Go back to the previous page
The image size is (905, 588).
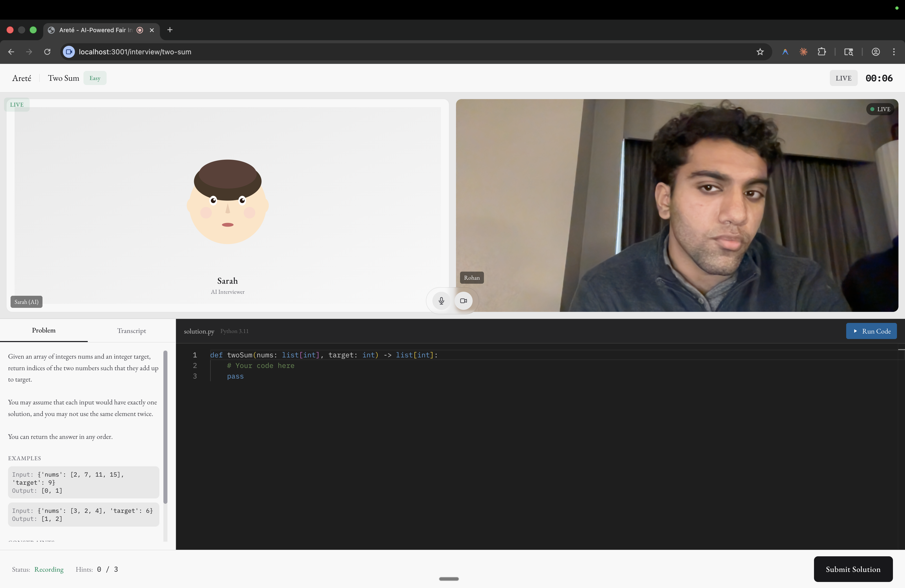11,52
